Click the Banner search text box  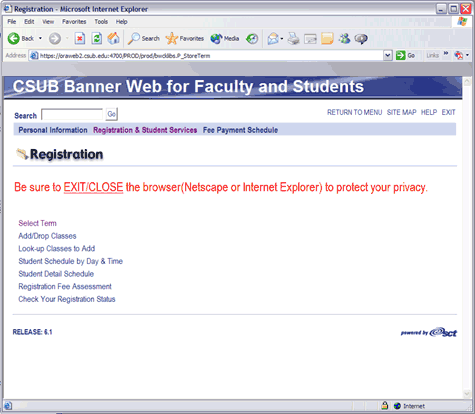pyautogui.click(x=72, y=115)
